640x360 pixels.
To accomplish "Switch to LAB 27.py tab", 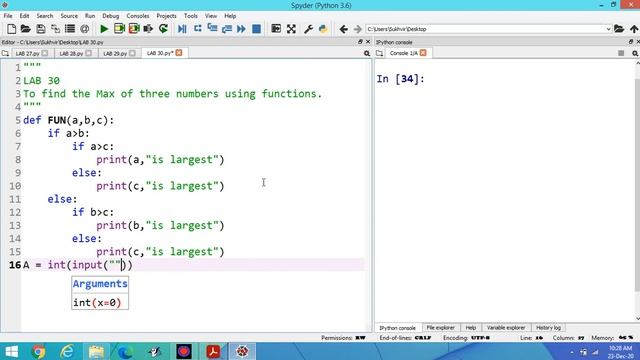I will click(31, 53).
